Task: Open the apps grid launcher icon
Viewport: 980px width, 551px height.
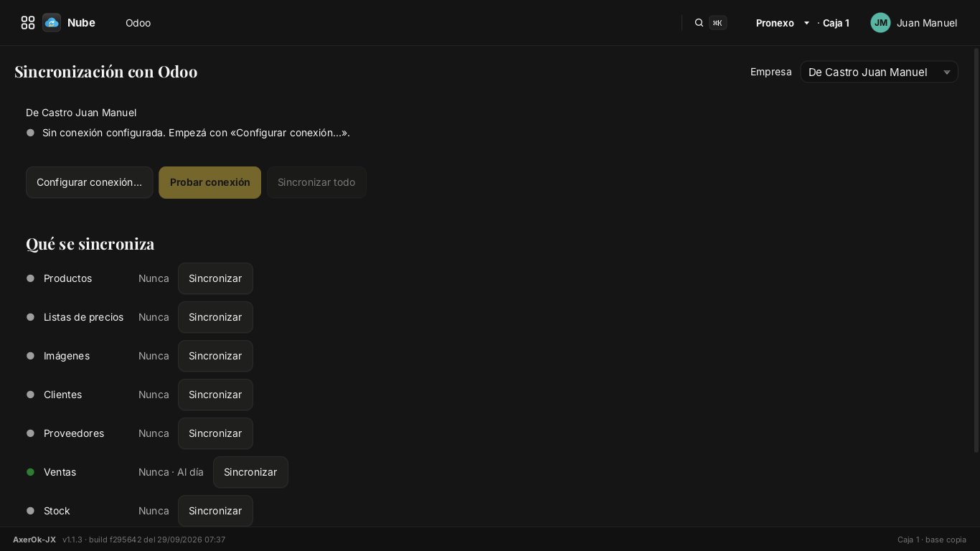Action: click(28, 23)
